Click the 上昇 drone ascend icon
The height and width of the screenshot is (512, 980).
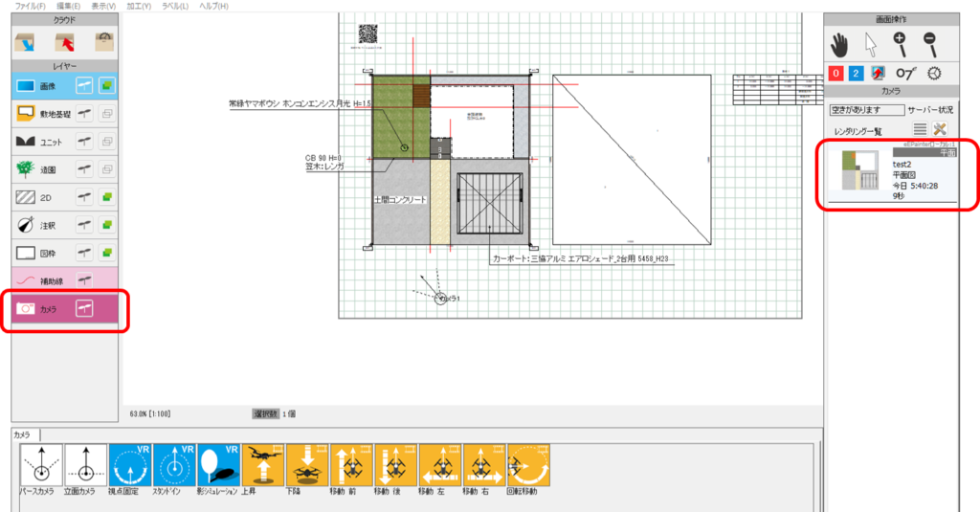[263, 466]
